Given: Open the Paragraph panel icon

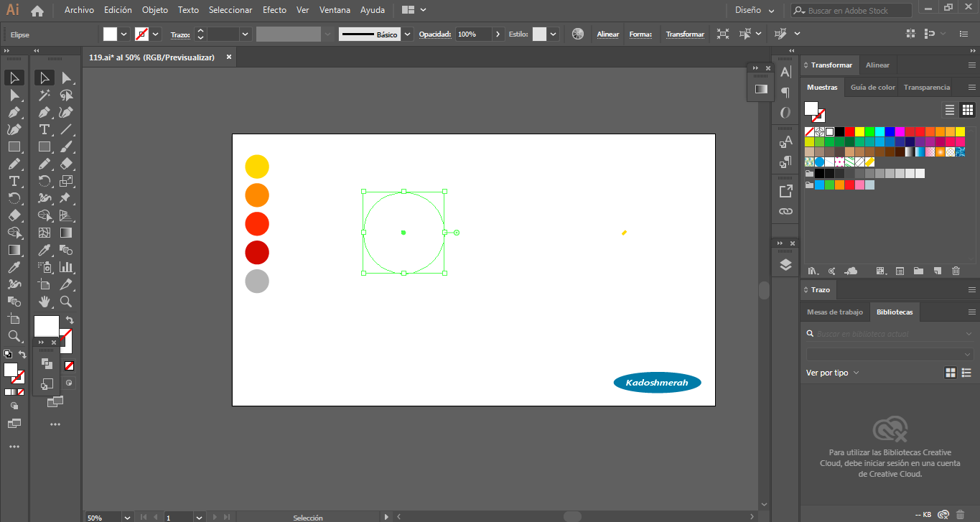Looking at the screenshot, I should click(x=785, y=93).
